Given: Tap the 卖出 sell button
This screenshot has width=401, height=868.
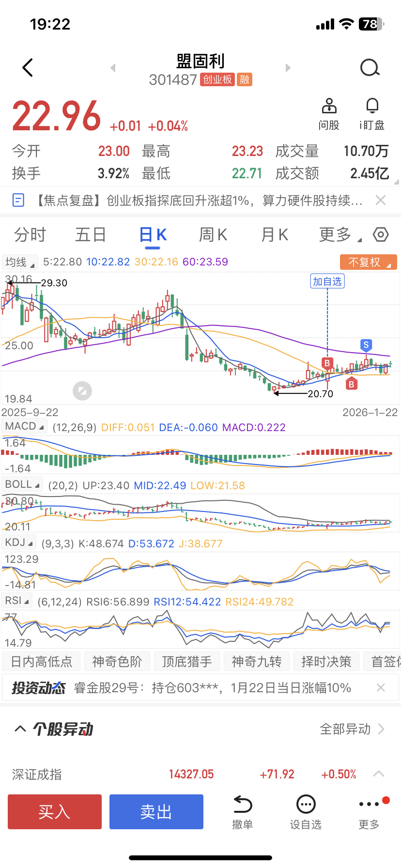Looking at the screenshot, I should click(156, 812).
